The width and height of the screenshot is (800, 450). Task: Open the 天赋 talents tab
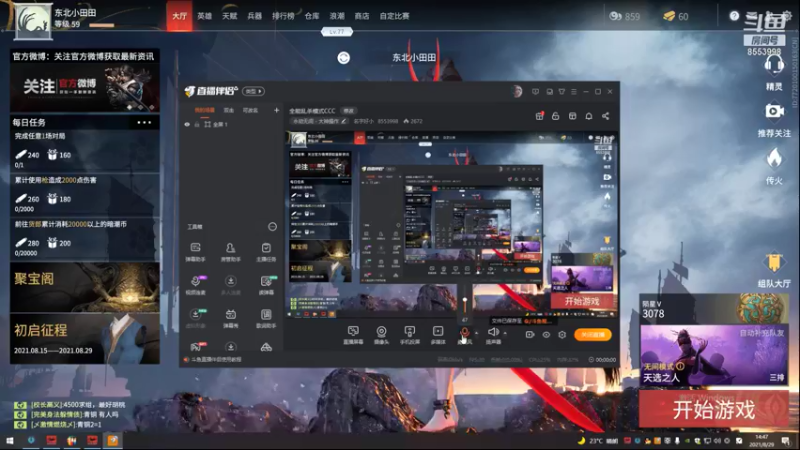230,16
